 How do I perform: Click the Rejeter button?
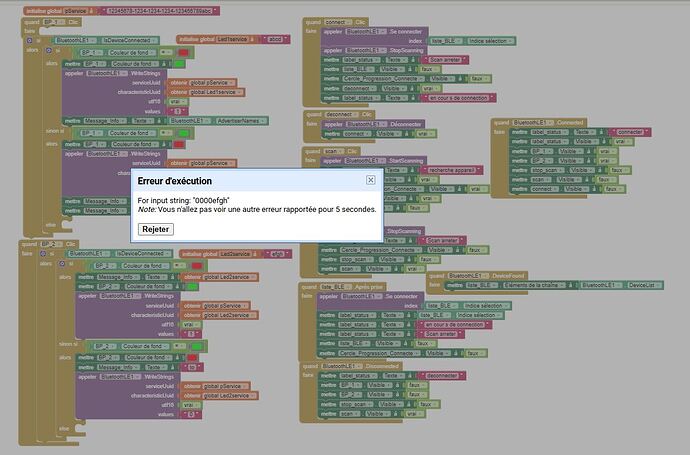(x=155, y=229)
